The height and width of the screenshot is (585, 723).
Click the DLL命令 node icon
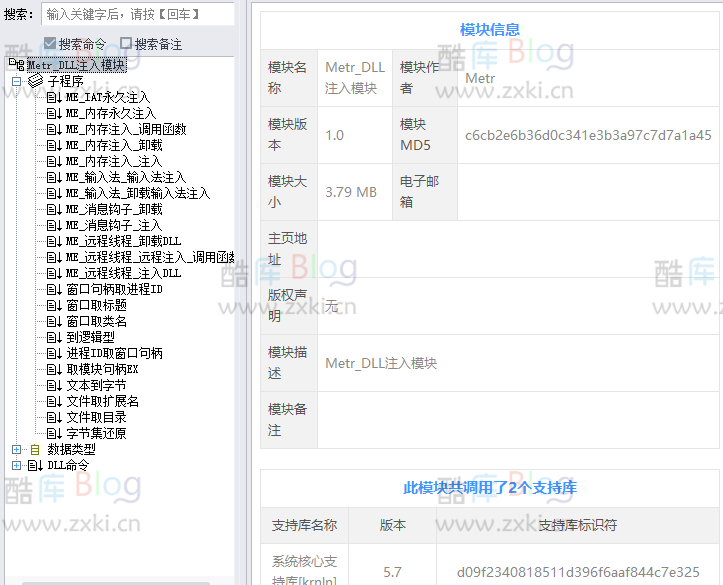[36, 466]
